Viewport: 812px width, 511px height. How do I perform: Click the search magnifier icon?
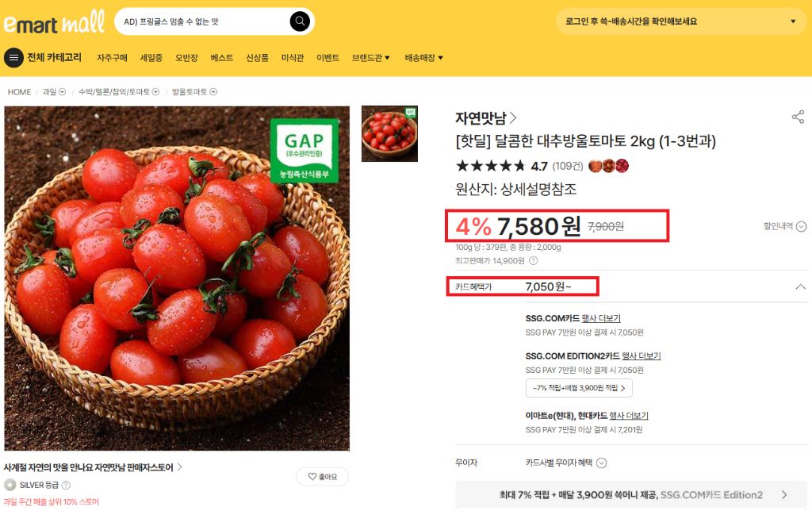[x=299, y=21]
